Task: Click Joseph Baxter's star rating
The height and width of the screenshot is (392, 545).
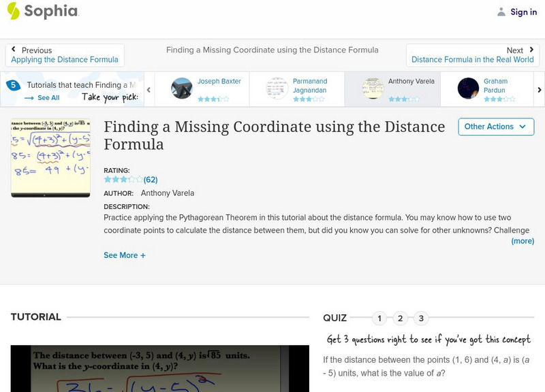Action: click(213, 99)
